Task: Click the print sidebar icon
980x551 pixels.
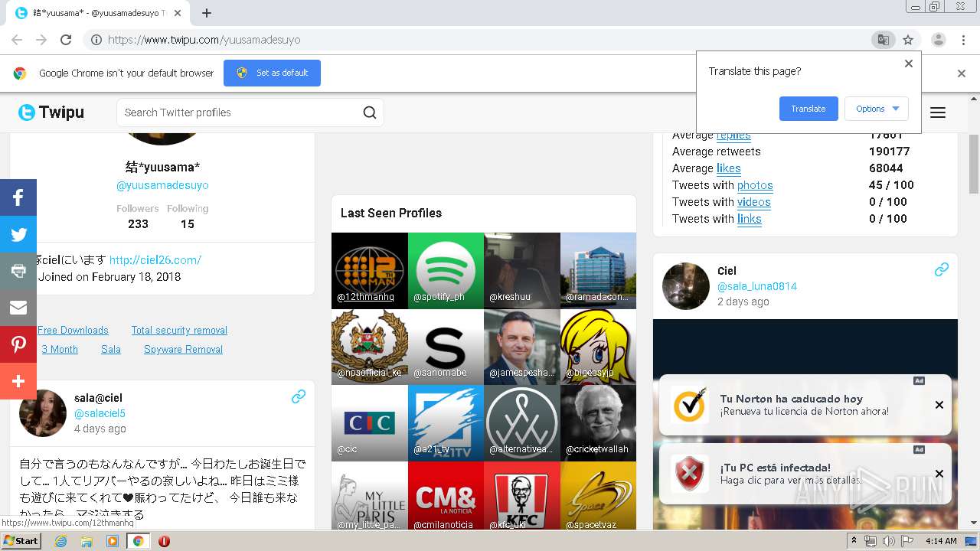Action: tap(18, 271)
